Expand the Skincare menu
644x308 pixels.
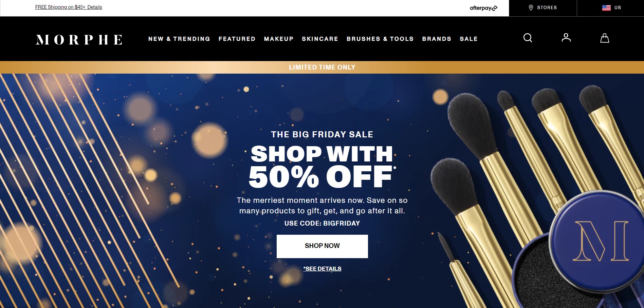click(320, 39)
